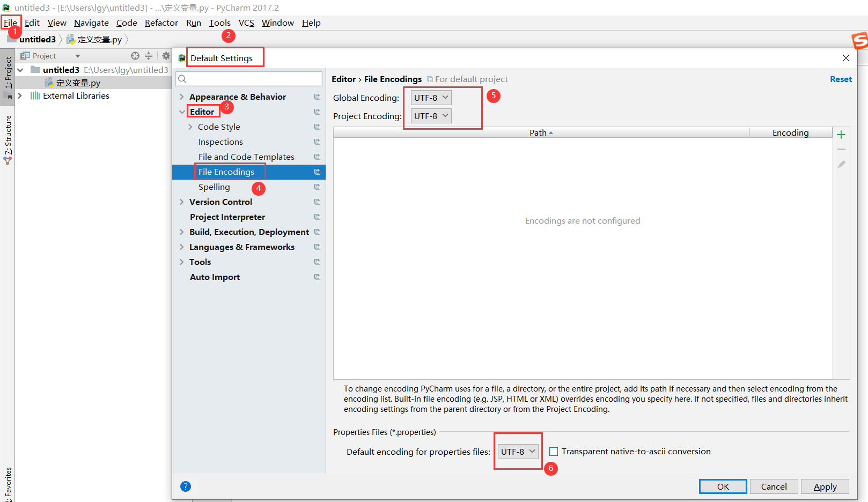The width and height of the screenshot is (868, 502).
Task: Open the Edit menu
Action: pos(32,23)
